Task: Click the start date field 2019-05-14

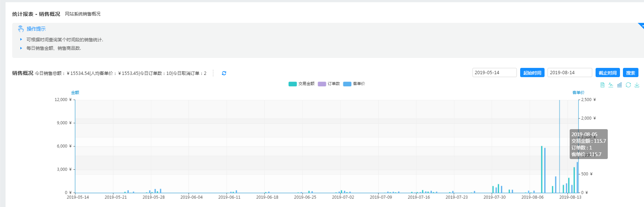Action: tap(494, 73)
